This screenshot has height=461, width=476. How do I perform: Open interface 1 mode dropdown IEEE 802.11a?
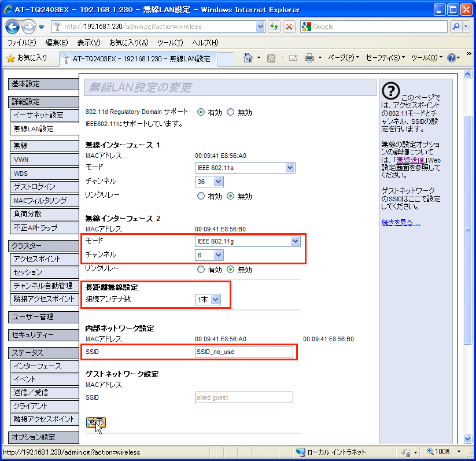(245, 168)
